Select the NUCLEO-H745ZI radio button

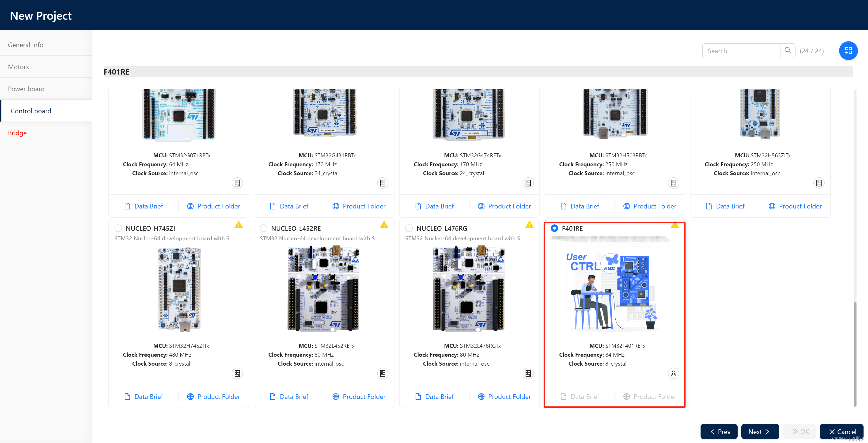click(x=118, y=228)
